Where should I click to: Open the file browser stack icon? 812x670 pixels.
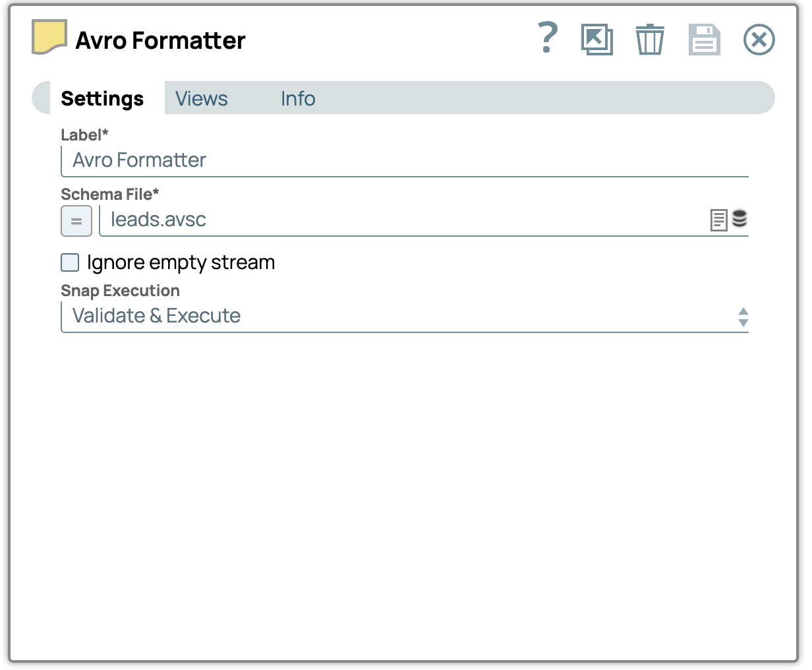pos(739,219)
